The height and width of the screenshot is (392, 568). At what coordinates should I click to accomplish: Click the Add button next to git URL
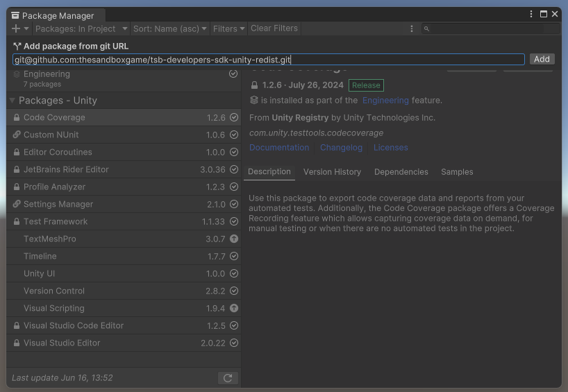[x=542, y=59]
